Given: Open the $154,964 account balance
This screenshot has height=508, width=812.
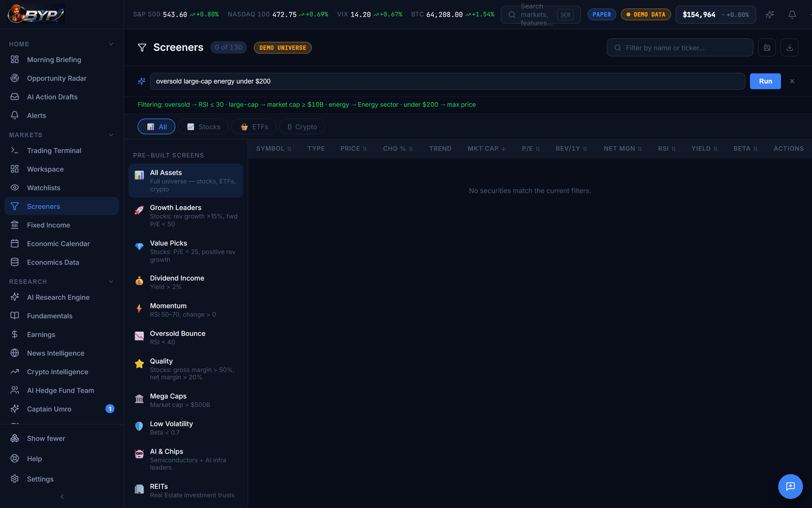Looking at the screenshot, I should 716,15.
